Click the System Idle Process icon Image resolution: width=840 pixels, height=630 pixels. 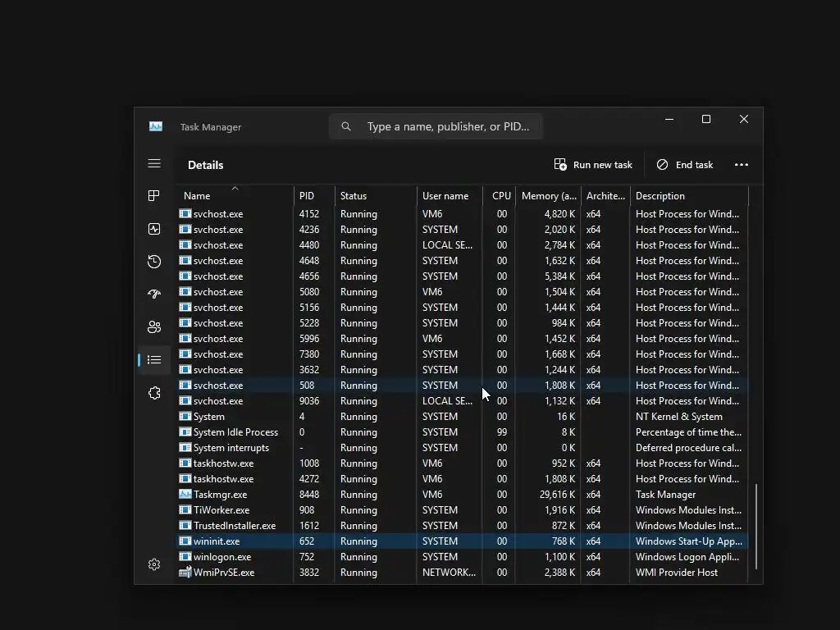pyautogui.click(x=185, y=431)
